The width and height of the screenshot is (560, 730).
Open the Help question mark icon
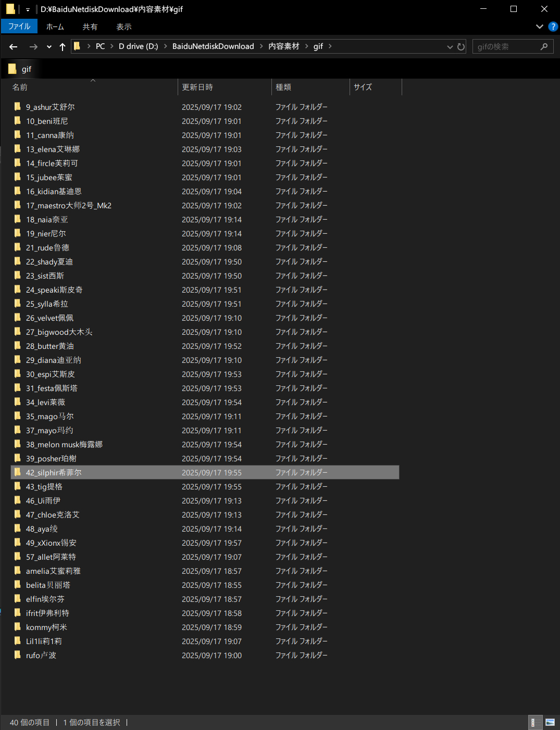coord(553,27)
